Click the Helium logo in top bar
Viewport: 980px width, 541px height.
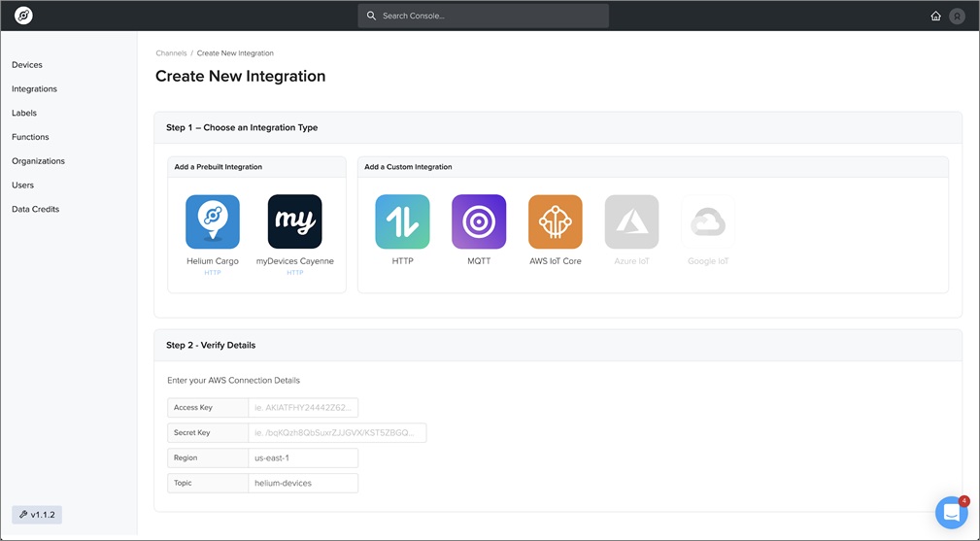23,16
